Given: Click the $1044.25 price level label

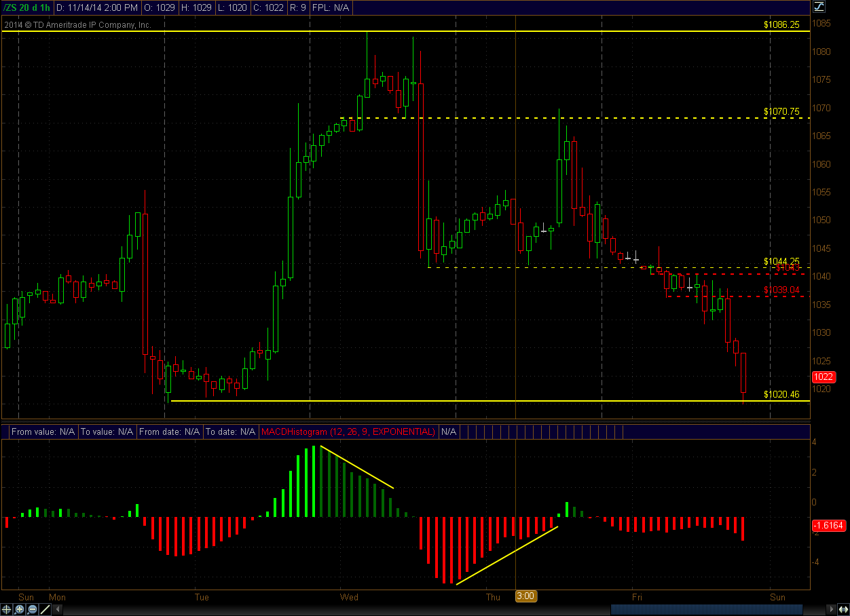Looking at the screenshot, I should [781, 261].
